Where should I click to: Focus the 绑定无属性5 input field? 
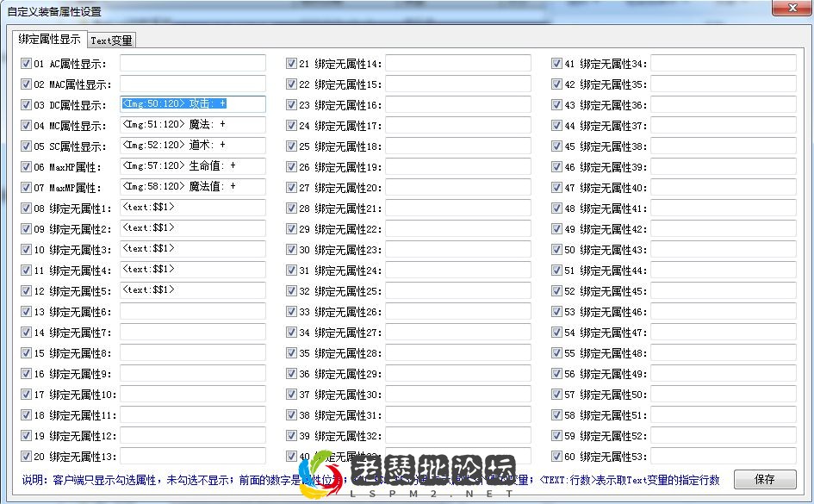pyautogui.click(x=193, y=290)
